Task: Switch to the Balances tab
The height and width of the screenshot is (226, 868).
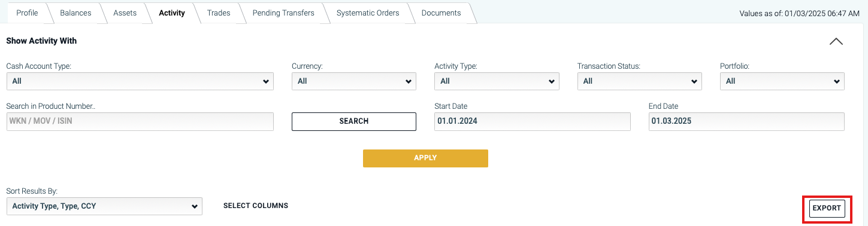Action: (75, 13)
